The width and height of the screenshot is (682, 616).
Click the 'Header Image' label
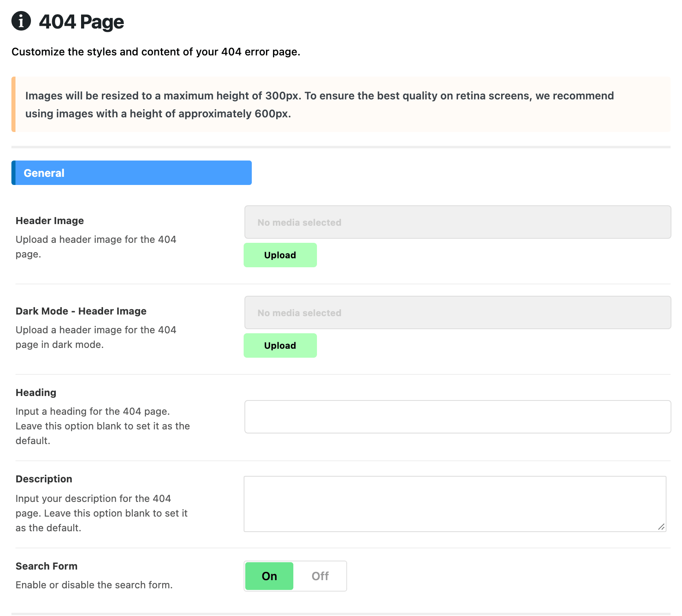tap(50, 220)
